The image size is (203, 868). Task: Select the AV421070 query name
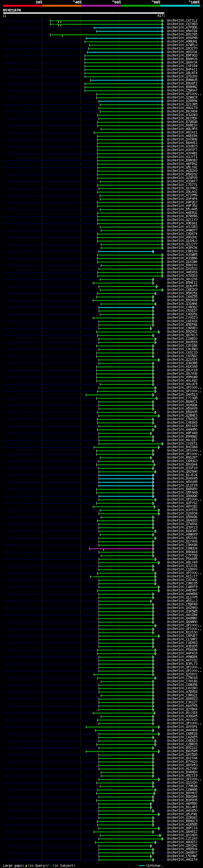point(12,10)
